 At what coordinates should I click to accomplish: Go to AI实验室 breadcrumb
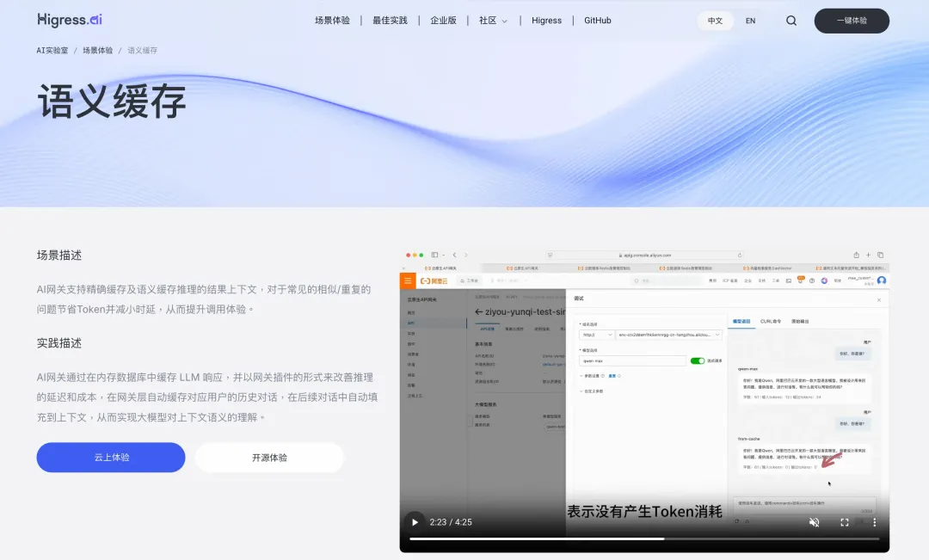(52, 51)
